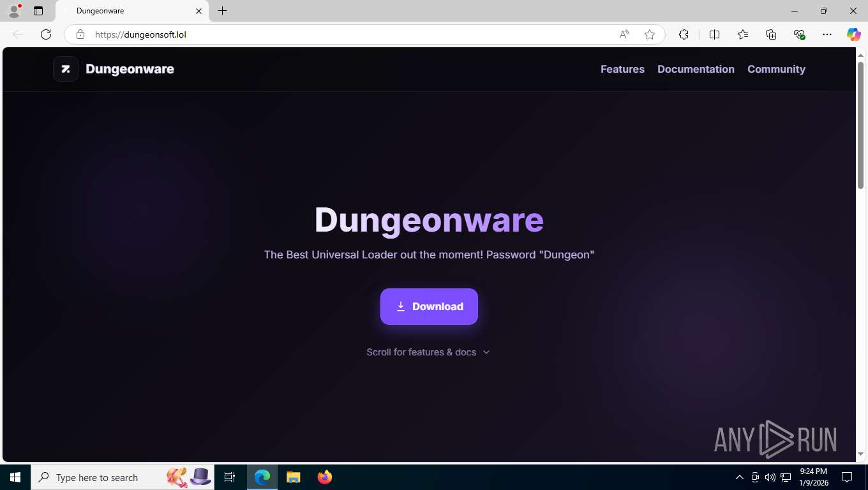Open Settings and more menu
The height and width of the screenshot is (490, 868).
(827, 34)
